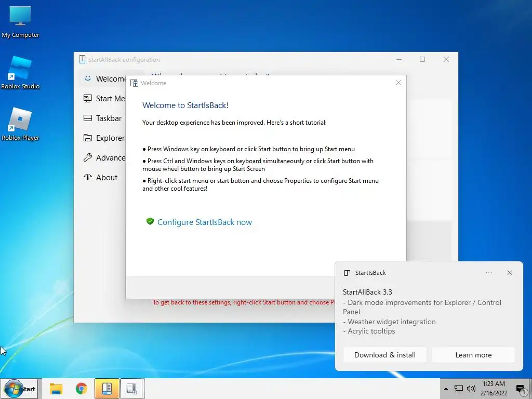Screen dimensions: 532x399
Task: Close the StartAllBack configuration window
Action: 446,59
